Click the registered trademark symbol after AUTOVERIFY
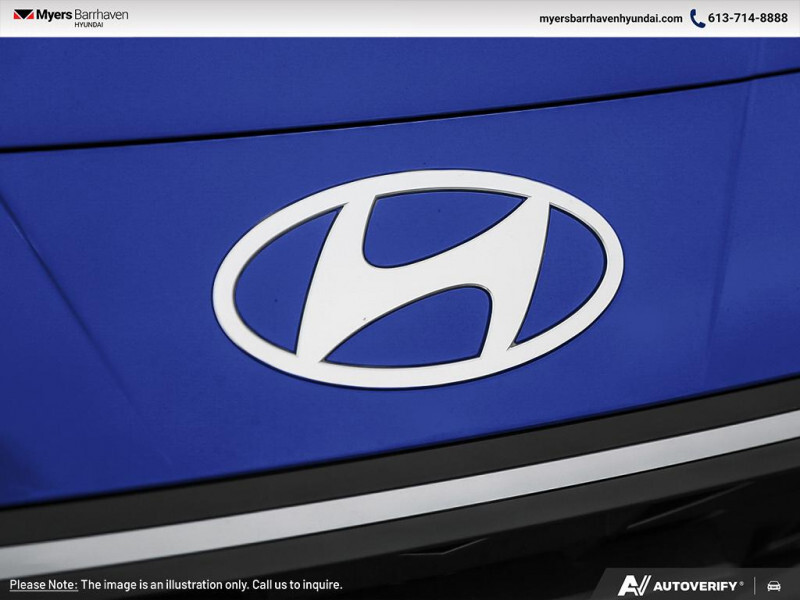Viewport: 800px width, 600px height. click(x=742, y=581)
